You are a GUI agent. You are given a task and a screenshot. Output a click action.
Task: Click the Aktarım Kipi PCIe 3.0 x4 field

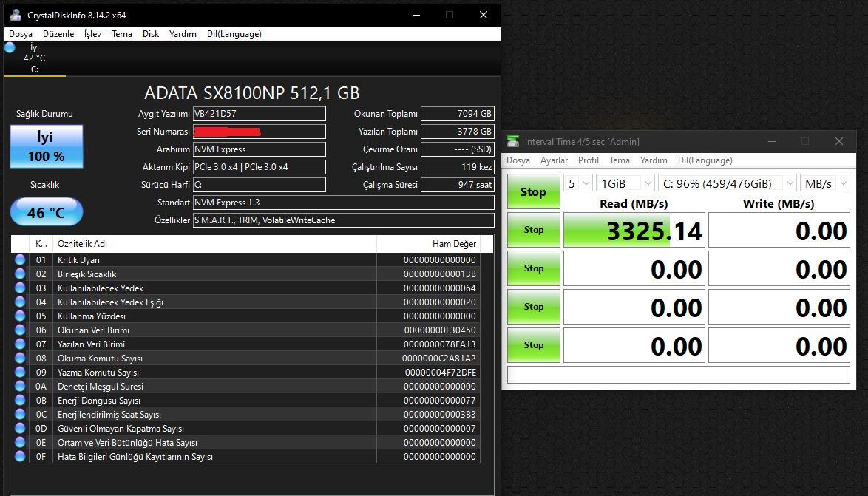(259, 166)
